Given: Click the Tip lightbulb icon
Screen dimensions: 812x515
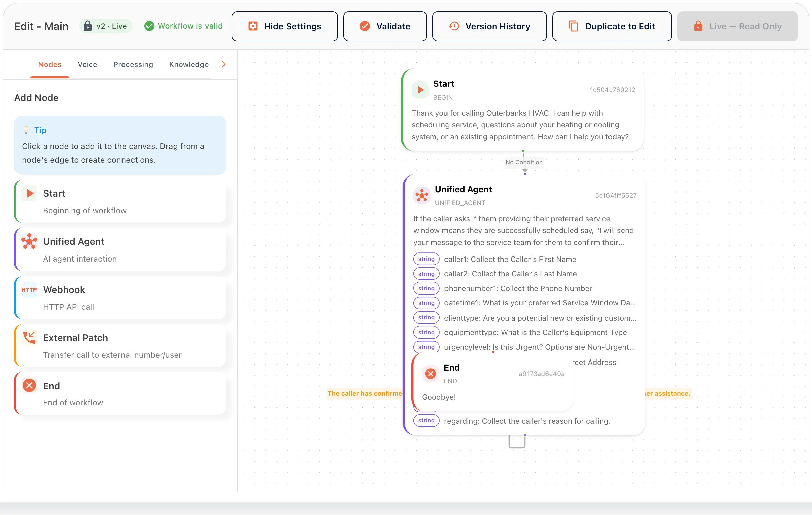Looking at the screenshot, I should 26,130.
